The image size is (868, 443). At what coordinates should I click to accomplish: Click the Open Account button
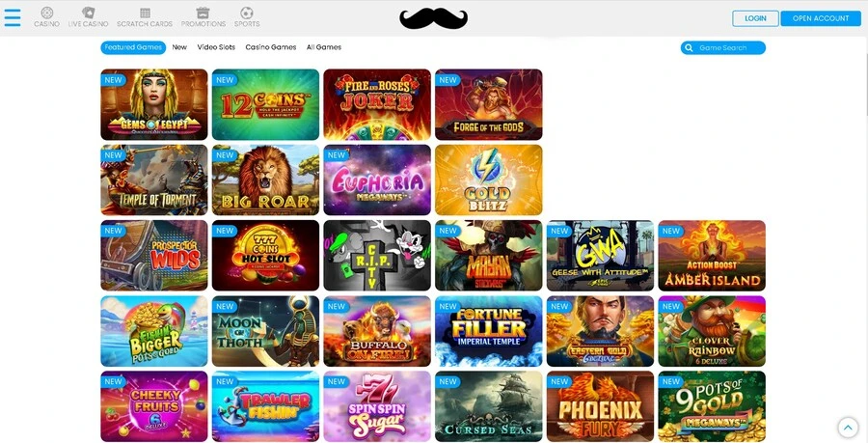[821, 18]
